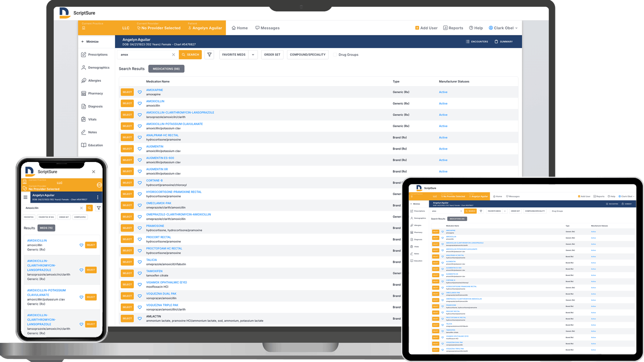The width and height of the screenshot is (644, 362).
Task: Open the Notes section
Action: [x=92, y=132]
